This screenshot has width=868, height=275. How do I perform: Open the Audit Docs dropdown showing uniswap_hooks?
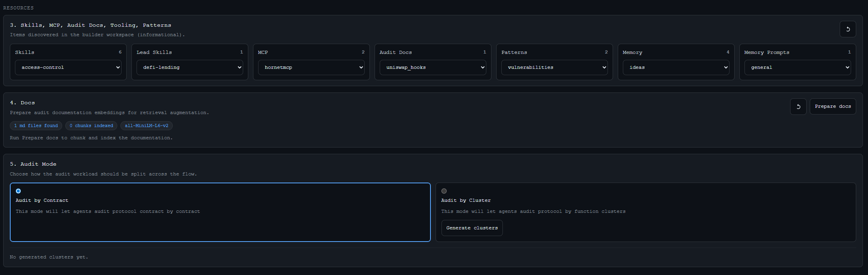(x=433, y=67)
